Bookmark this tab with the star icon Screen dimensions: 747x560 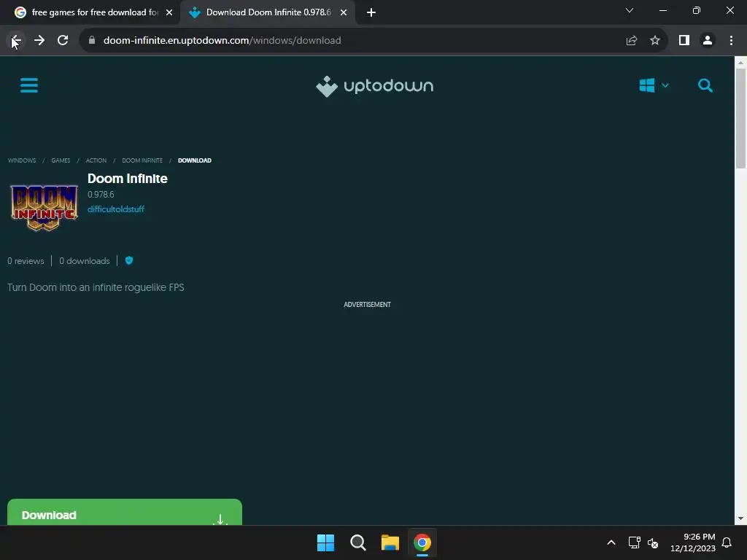tap(655, 41)
